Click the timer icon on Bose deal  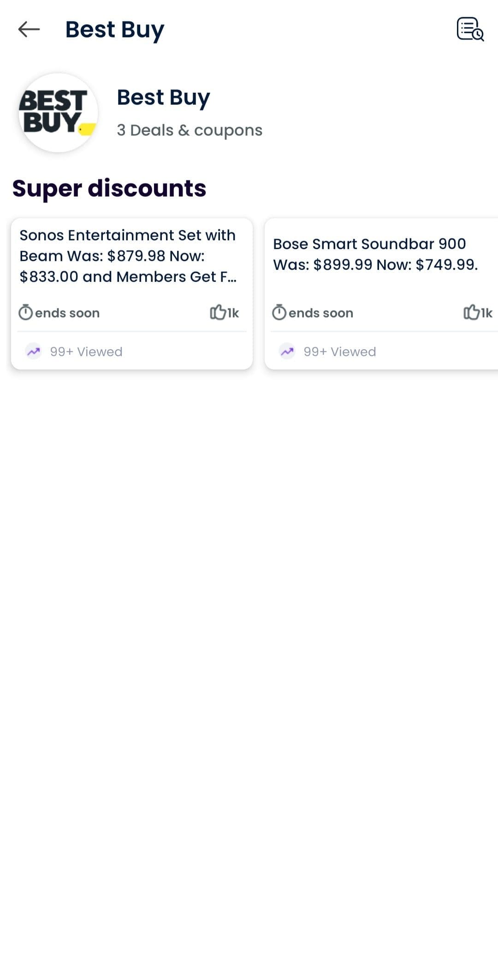279,312
